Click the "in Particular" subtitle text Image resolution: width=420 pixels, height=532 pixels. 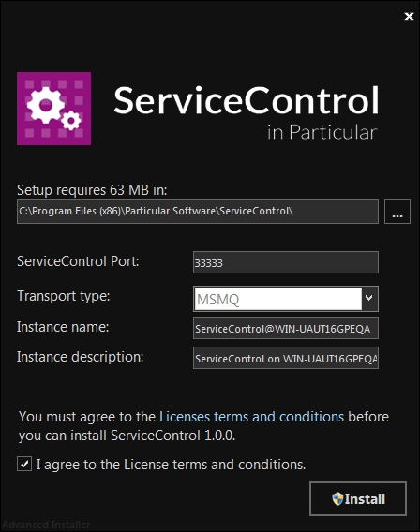coord(322,132)
